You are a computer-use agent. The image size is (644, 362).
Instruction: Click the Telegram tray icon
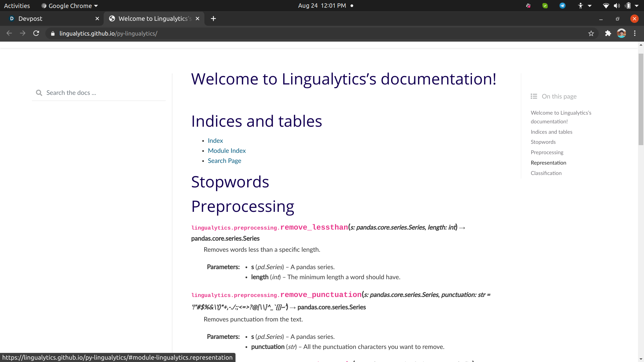pos(562,6)
